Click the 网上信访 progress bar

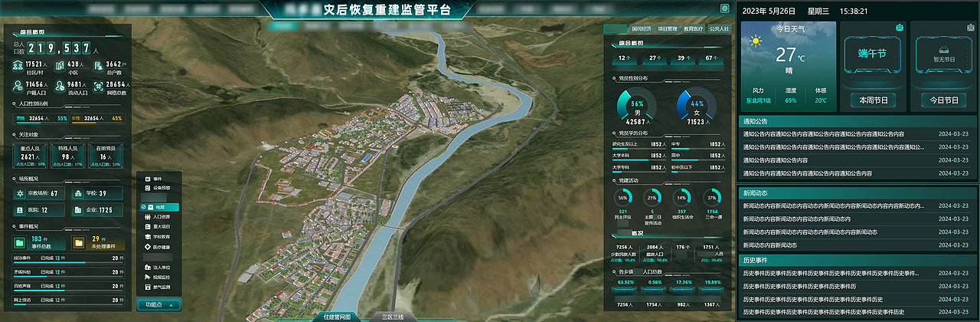click(68, 304)
